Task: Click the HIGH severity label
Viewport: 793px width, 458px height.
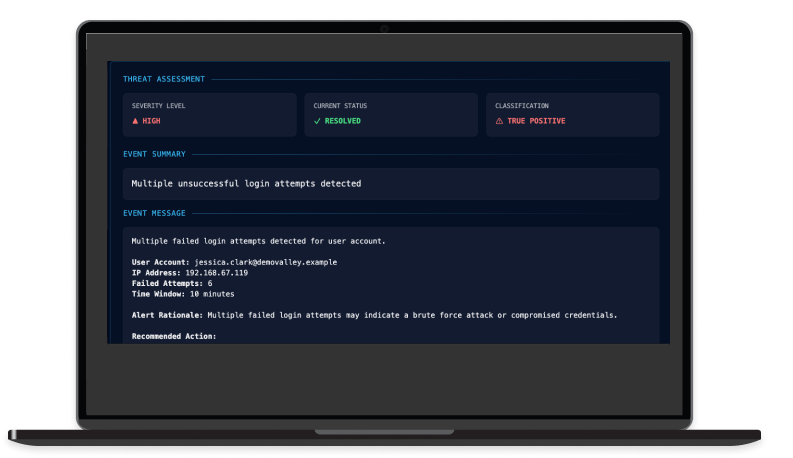Action: coord(151,121)
